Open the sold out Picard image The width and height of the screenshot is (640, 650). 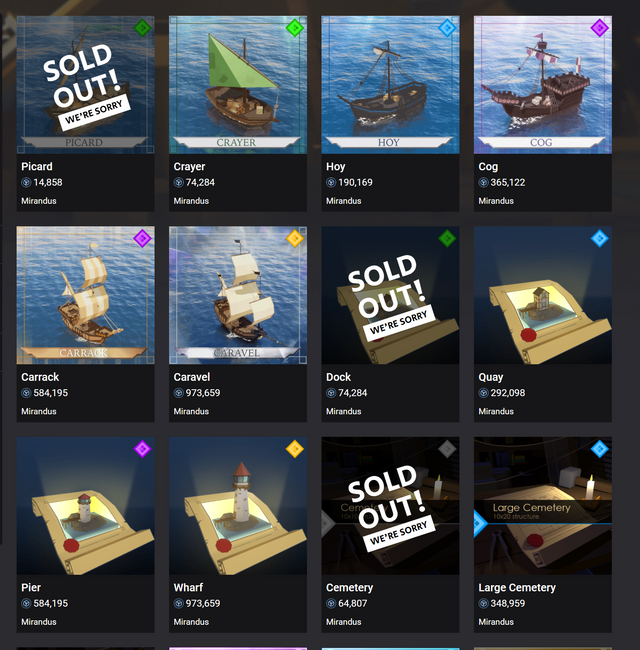(x=85, y=85)
